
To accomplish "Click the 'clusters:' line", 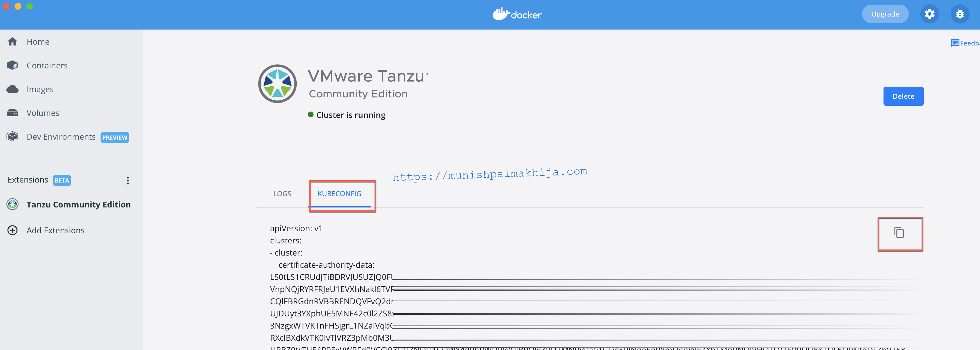I will click(x=286, y=240).
